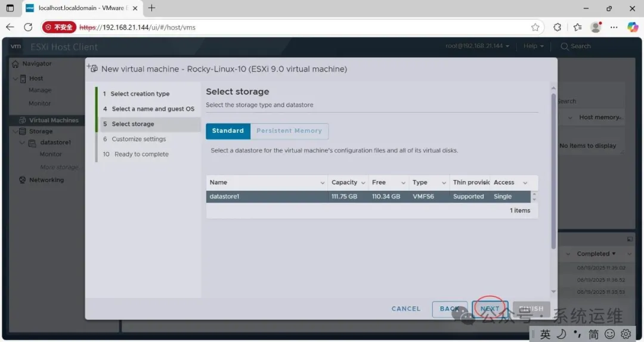Open Name column filter chevron
644x342 pixels.
pos(323,183)
